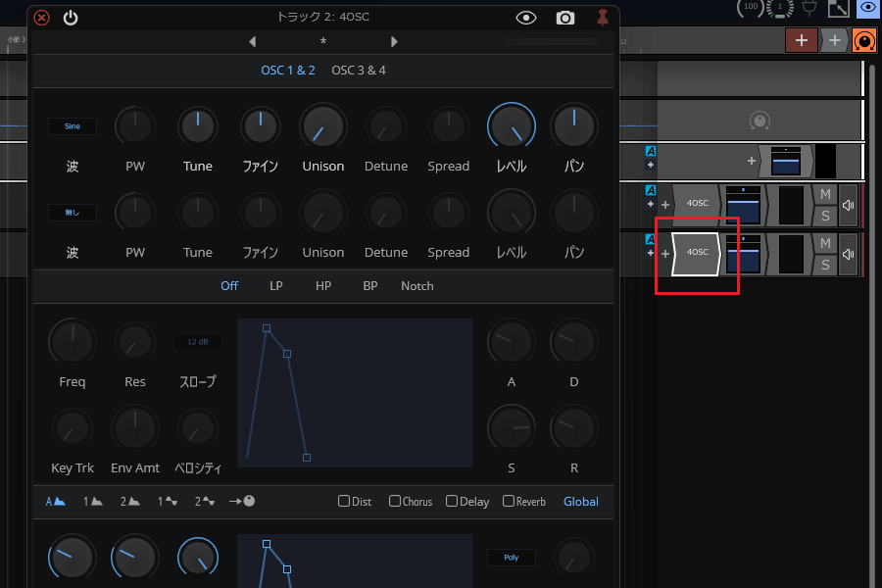Viewport: 882px width, 588px height.
Task: Click the red plus add button
Action: (801, 40)
